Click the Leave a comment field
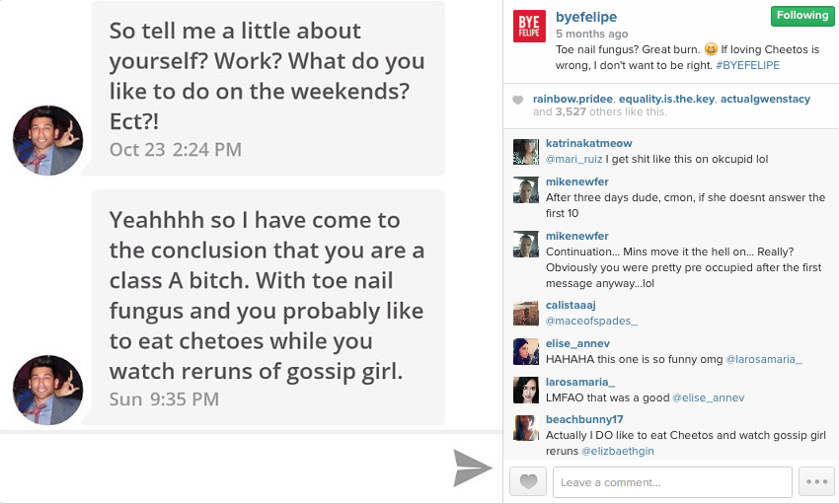This screenshot has height=504, width=839. pos(672,482)
